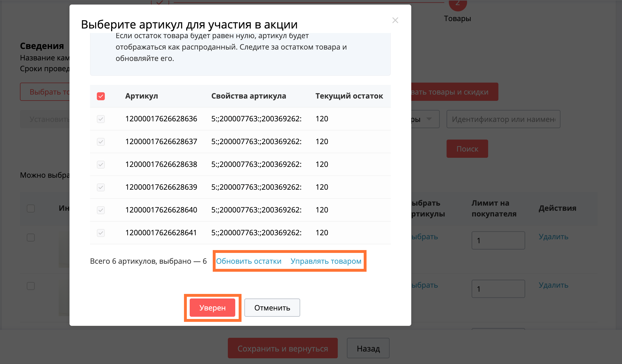Click the Выбрать товары button in background
The image size is (622, 364).
click(x=45, y=92)
